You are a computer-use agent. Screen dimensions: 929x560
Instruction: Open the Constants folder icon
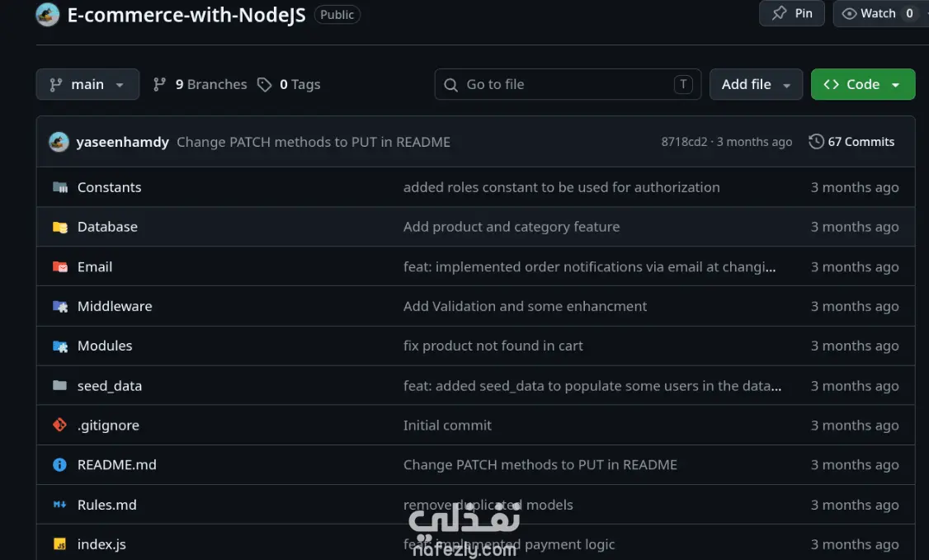[60, 188]
